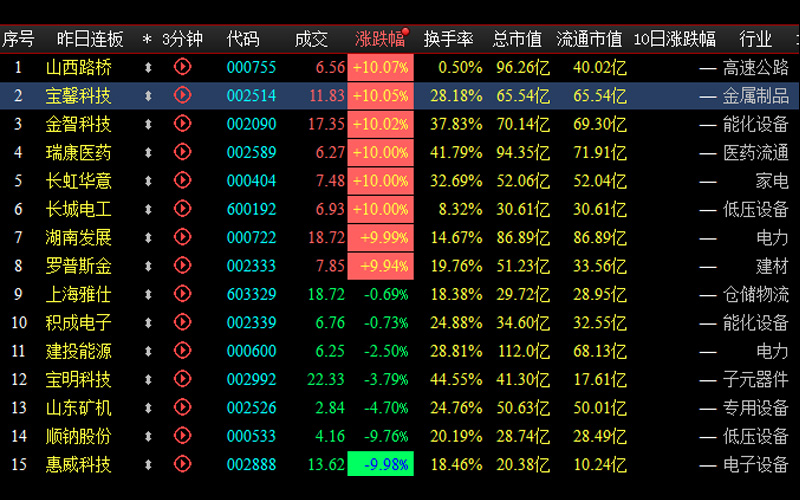Click the 序号 column header
800x500 pixels.
[18, 39]
